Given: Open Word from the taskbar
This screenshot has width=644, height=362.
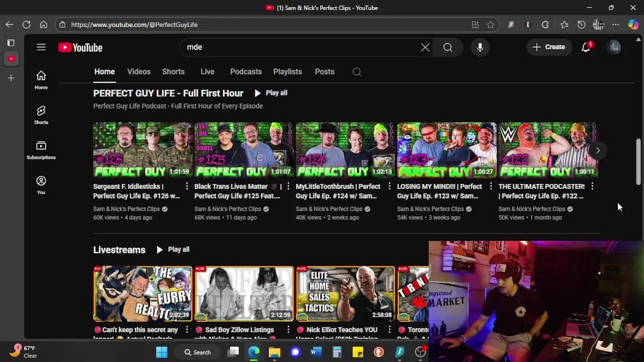Looking at the screenshot, I should 316,352.
